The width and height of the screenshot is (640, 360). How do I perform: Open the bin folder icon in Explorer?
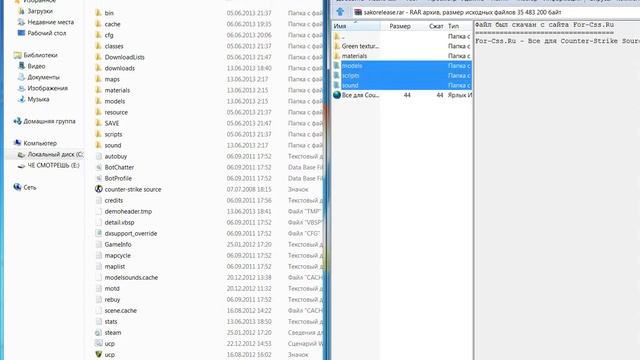click(98, 13)
